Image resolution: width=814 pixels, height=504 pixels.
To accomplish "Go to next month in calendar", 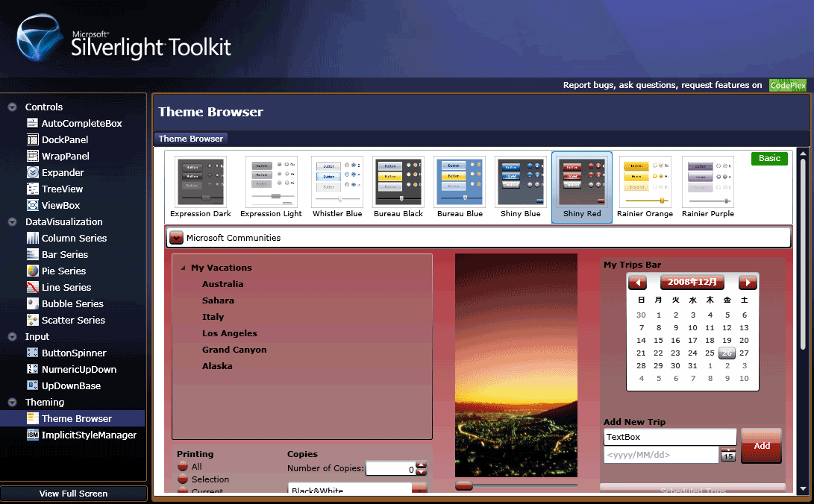I will (748, 283).
